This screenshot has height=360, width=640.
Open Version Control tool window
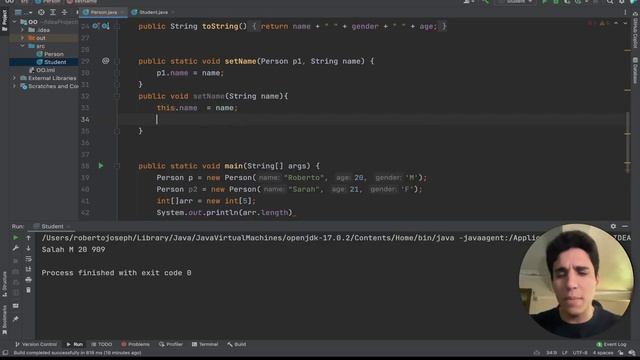point(36,344)
